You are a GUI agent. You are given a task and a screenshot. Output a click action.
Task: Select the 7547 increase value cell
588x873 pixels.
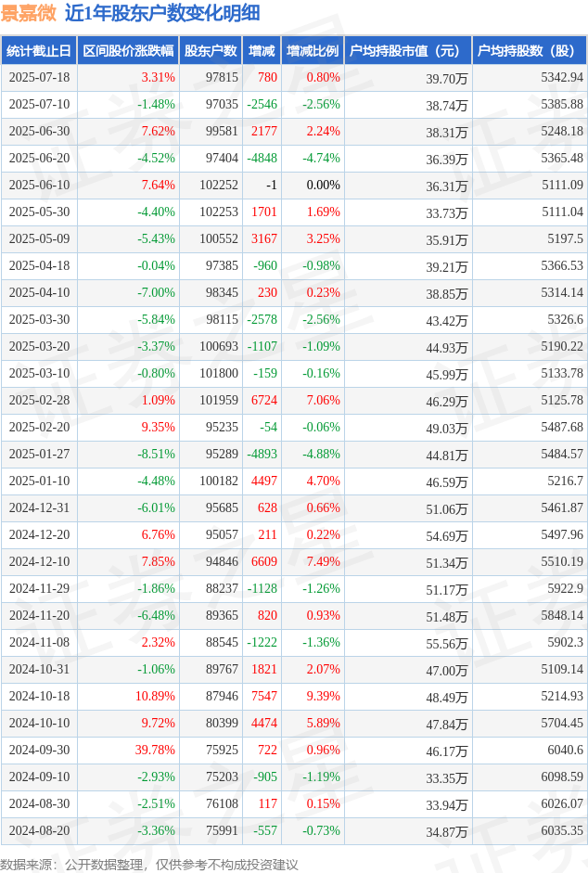pyautogui.click(x=264, y=697)
